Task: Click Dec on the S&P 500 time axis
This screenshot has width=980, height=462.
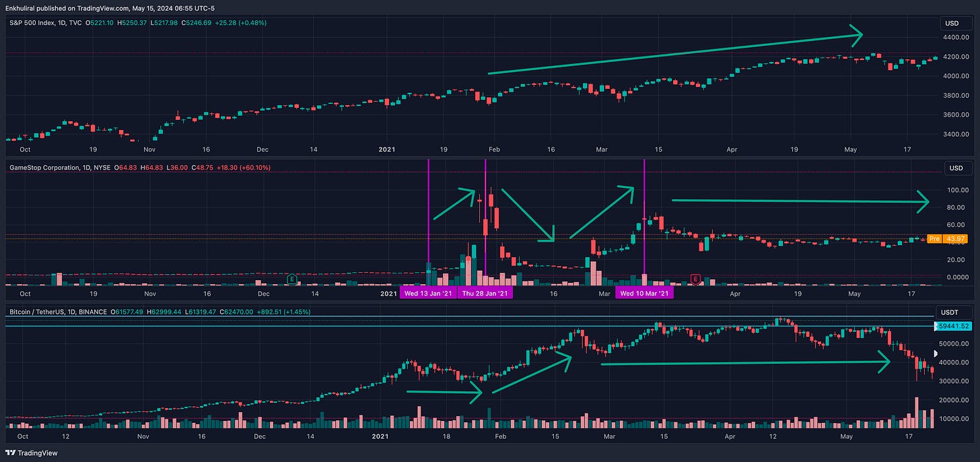Action: pyautogui.click(x=263, y=150)
